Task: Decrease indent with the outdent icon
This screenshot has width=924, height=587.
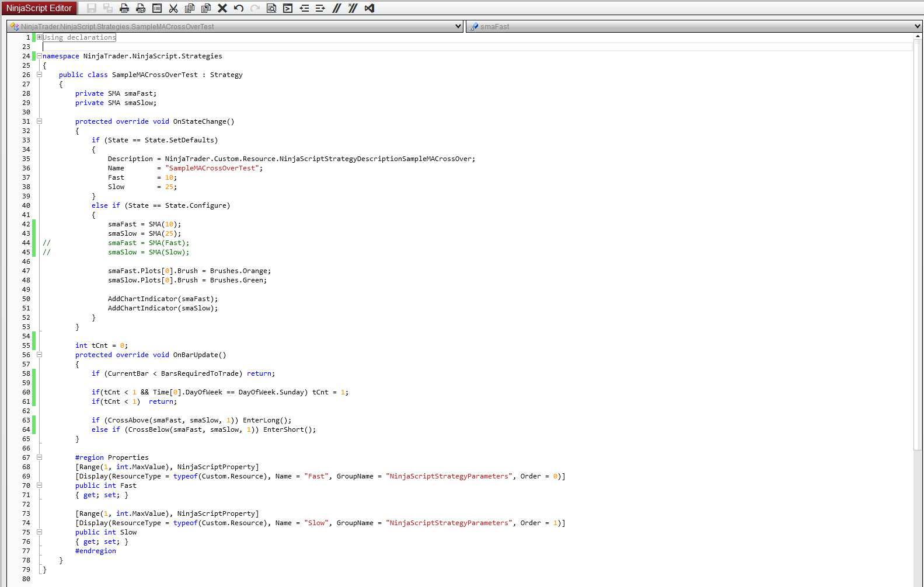Action: point(304,8)
